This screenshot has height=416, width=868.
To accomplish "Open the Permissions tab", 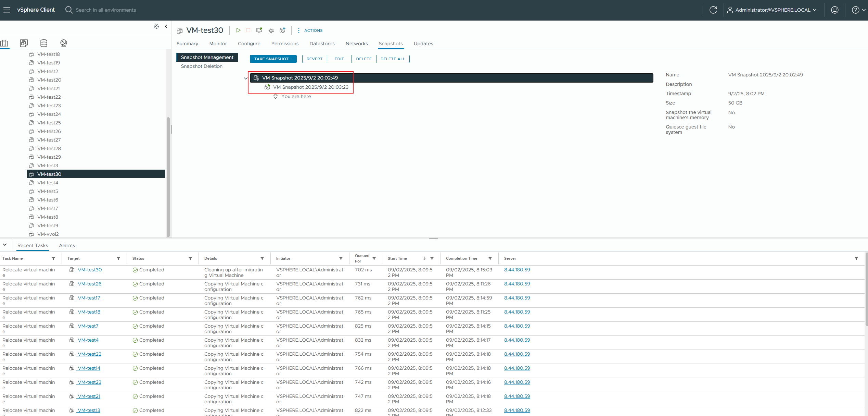I will tap(285, 44).
